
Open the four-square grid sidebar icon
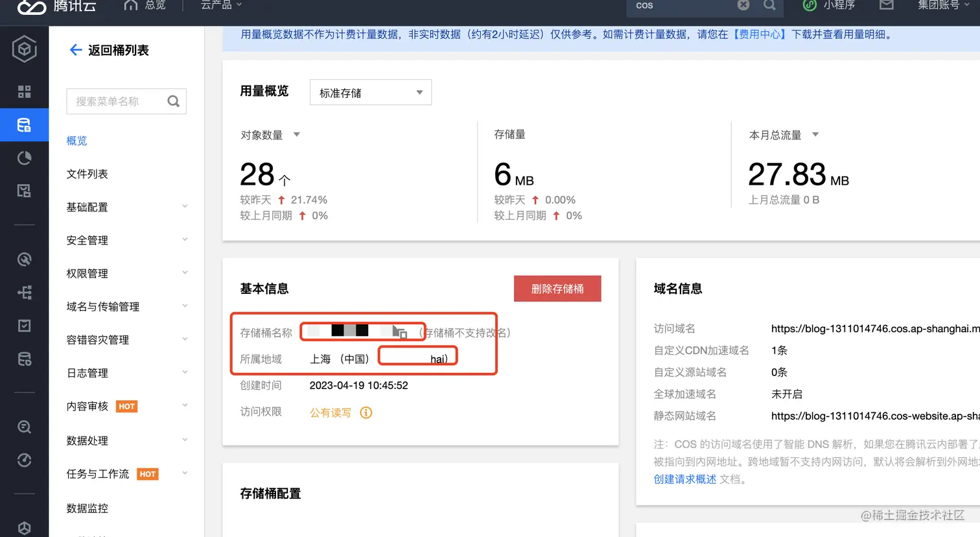pos(24,91)
